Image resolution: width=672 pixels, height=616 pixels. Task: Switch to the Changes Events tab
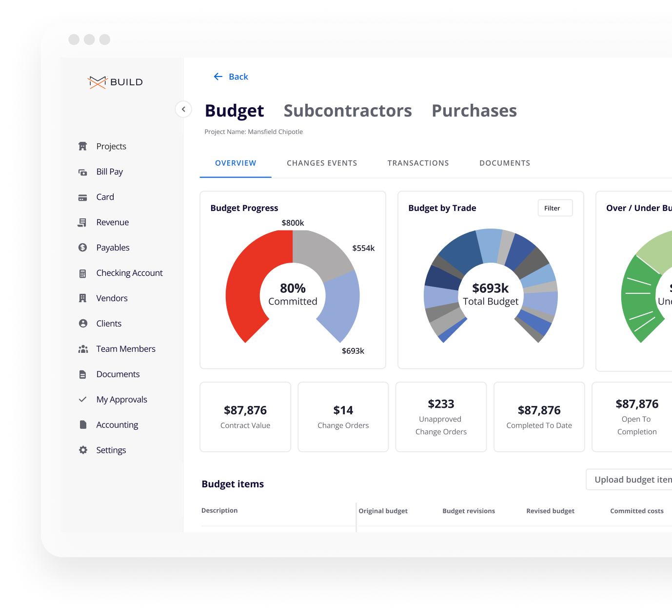[322, 163]
